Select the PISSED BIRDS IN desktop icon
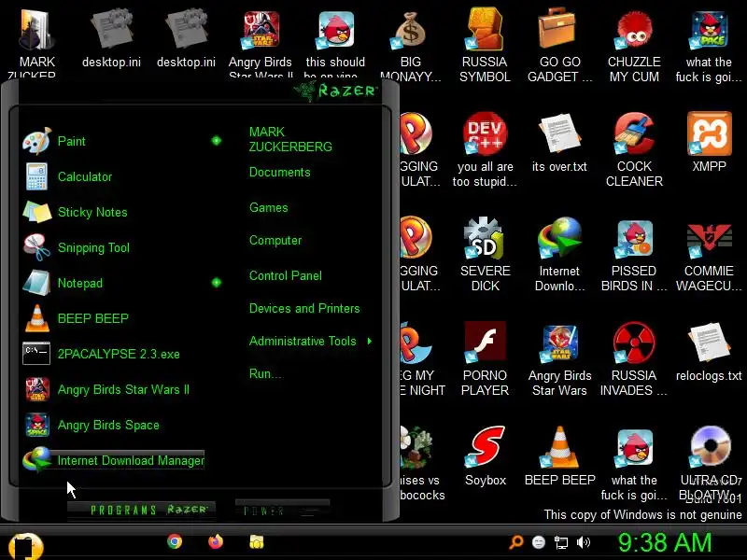This screenshot has height=560, width=747. (634, 255)
